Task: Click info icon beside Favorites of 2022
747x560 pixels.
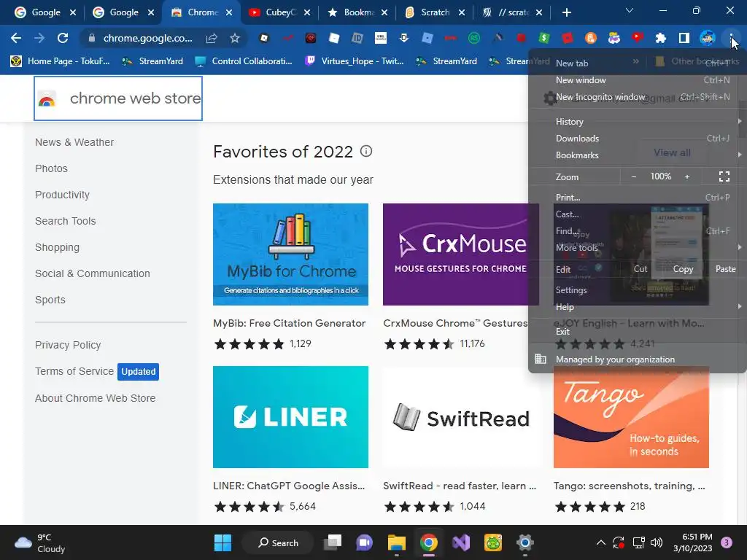Action: pos(366,152)
